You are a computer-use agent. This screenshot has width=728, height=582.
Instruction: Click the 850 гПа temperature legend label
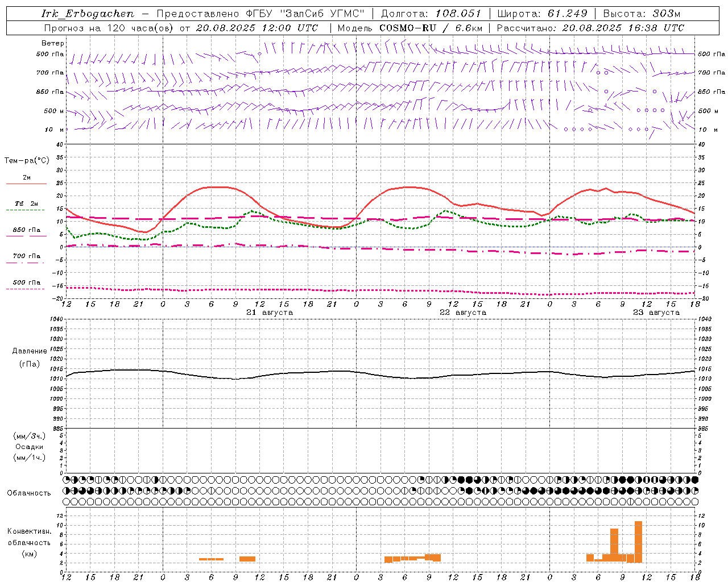[x=27, y=230]
